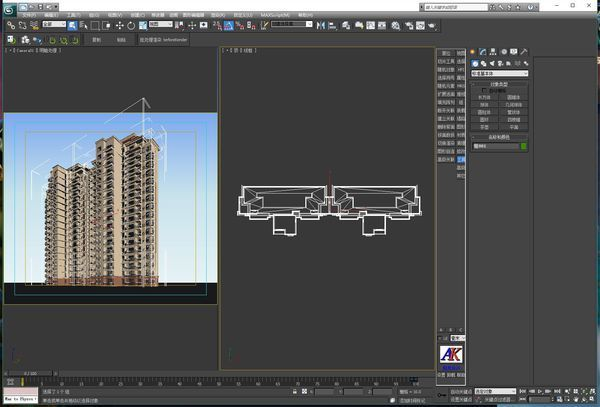
Task: Open the reference coordinate system dropdown
Action: pyautogui.click(x=161, y=24)
